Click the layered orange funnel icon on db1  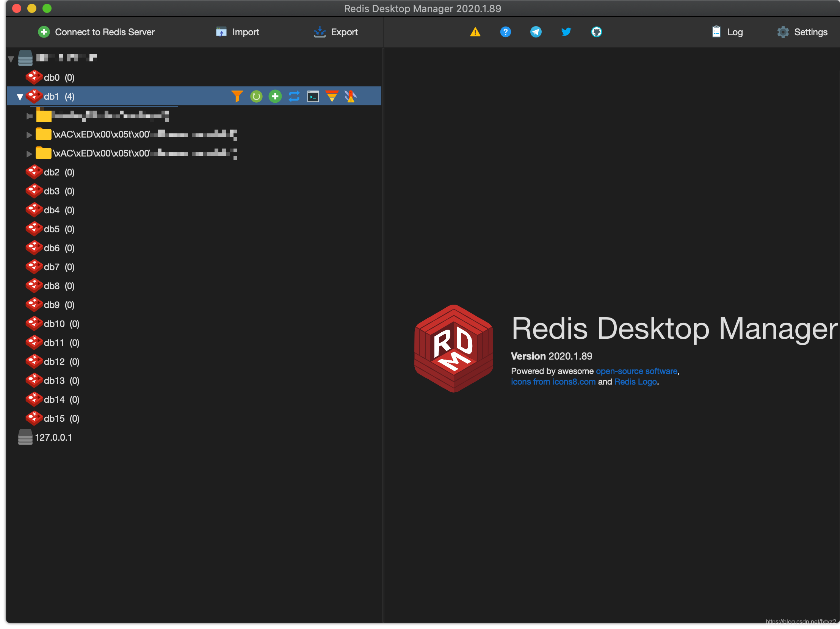332,96
